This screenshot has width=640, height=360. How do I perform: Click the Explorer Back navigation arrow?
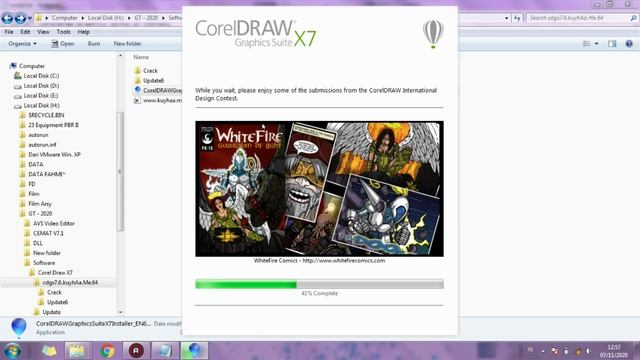click(7, 18)
